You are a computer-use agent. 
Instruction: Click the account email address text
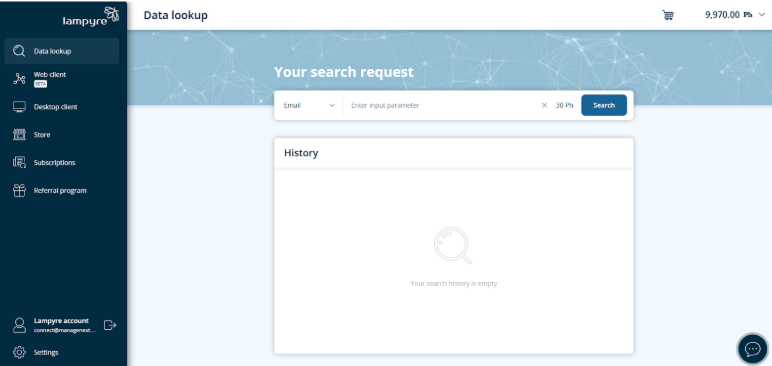click(x=64, y=331)
